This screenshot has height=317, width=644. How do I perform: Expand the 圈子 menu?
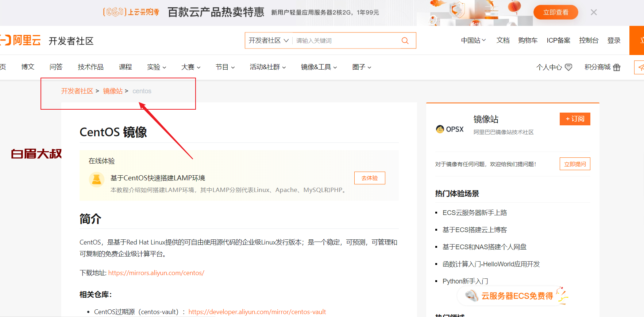(362, 67)
